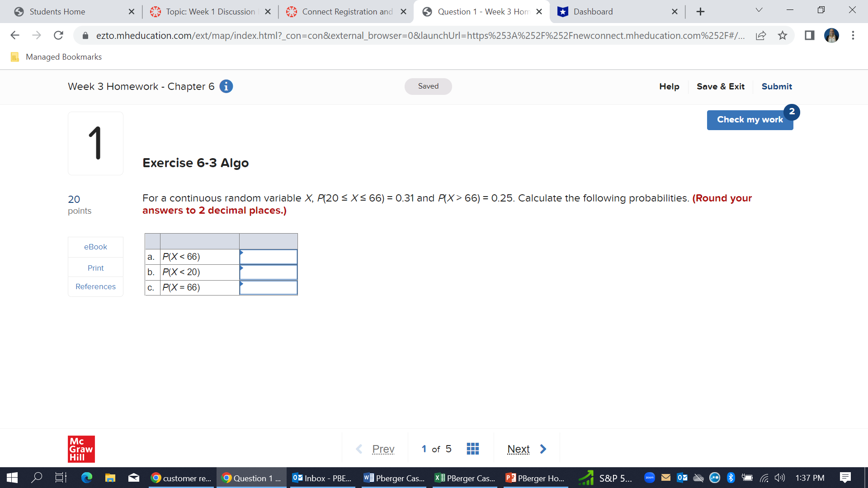Reload the page with refresh icon
Image resolution: width=868 pixels, height=488 pixels.
(x=58, y=35)
